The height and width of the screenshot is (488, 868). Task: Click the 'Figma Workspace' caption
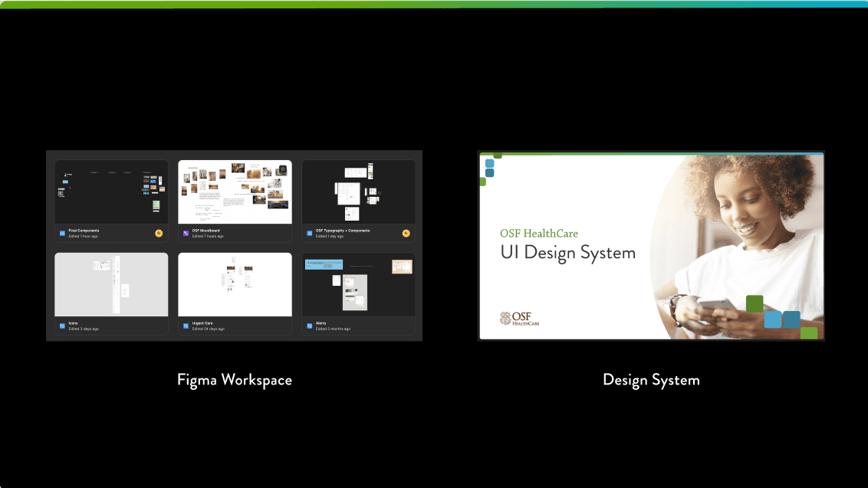(234, 380)
